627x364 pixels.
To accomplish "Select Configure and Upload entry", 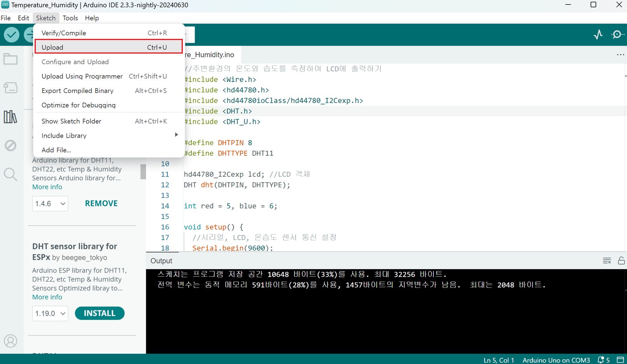I will [109, 62].
